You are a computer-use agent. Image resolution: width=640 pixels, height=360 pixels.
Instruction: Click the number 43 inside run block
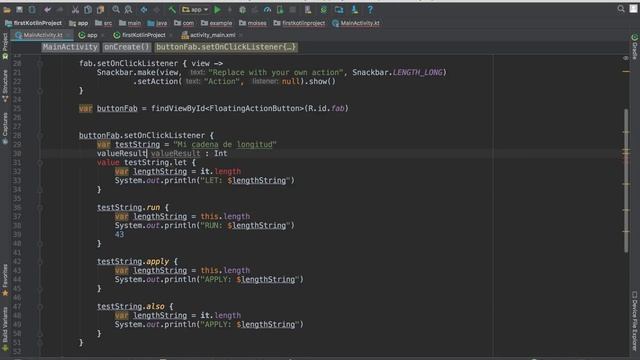point(119,234)
